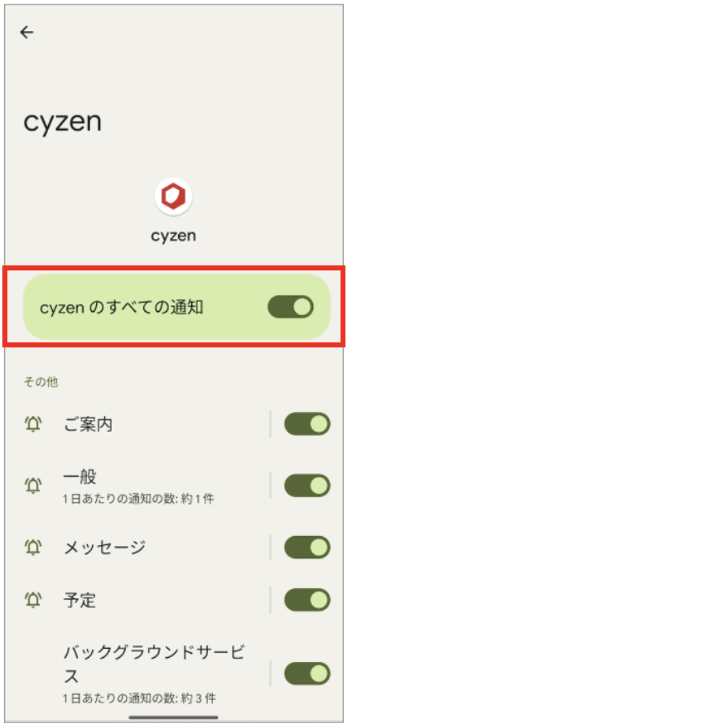Toggle the ご案内 notification switch
The height and width of the screenshot is (728, 709).
pyautogui.click(x=307, y=424)
